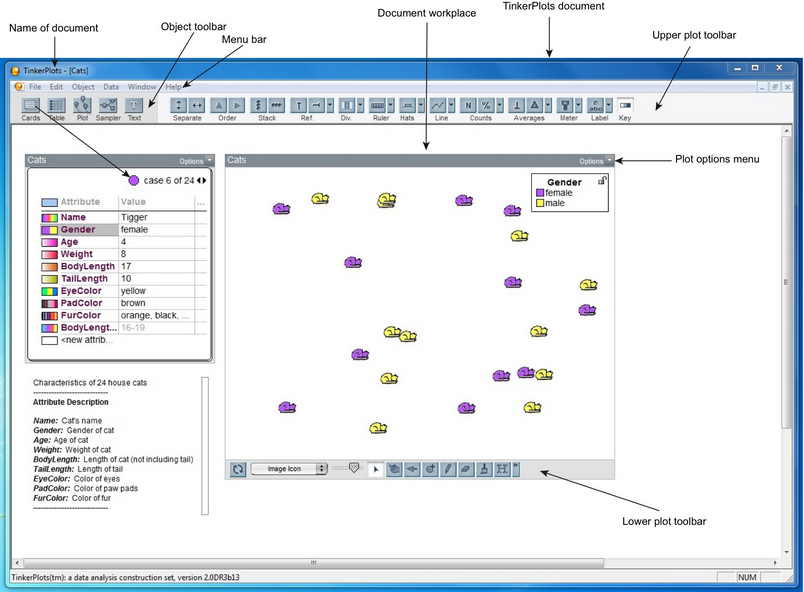This screenshot has width=804, height=592.
Task: Add a new Text object
Action: (134, 106)
